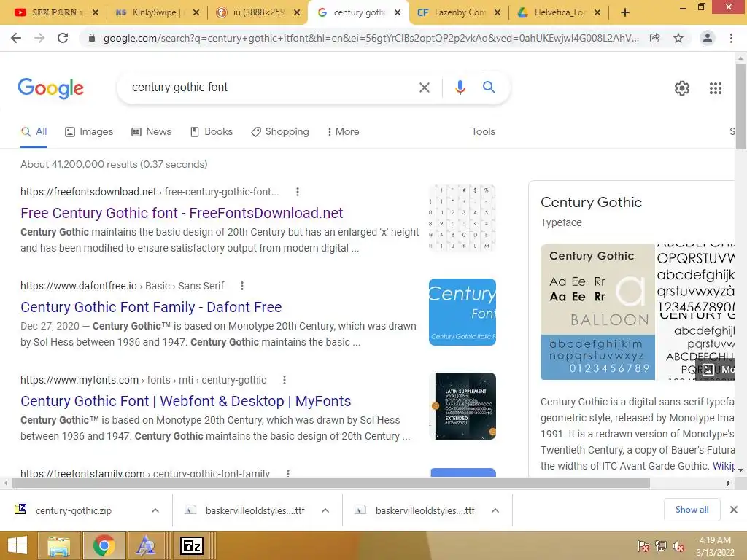Go back to previous page
This screenshot has width=747, height=560.
[16, 38]
